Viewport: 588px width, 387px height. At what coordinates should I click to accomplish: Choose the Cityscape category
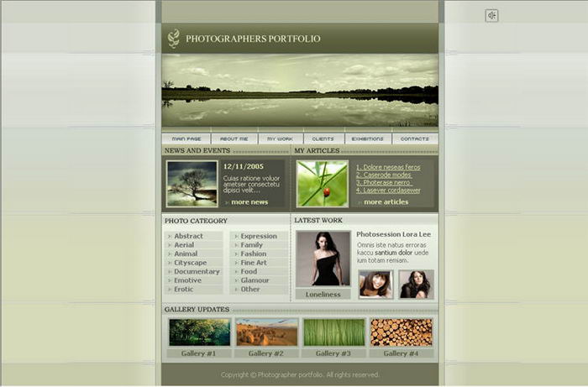[191, 263]
